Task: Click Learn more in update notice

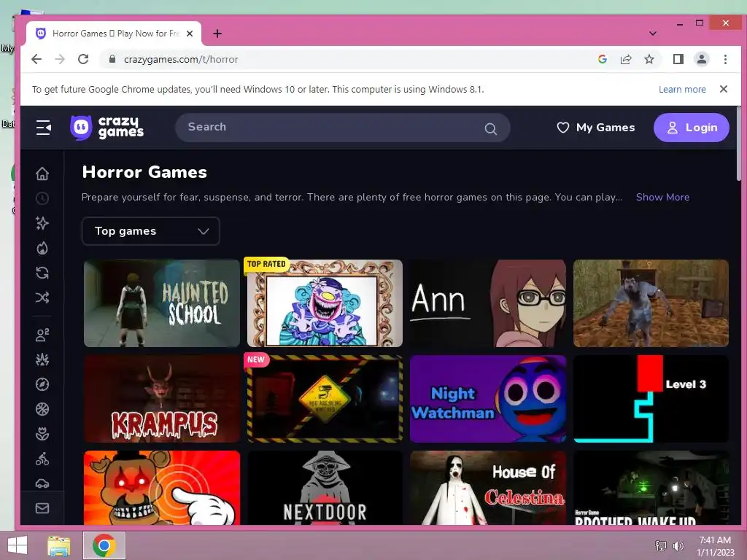Action: tap(682, 90)
